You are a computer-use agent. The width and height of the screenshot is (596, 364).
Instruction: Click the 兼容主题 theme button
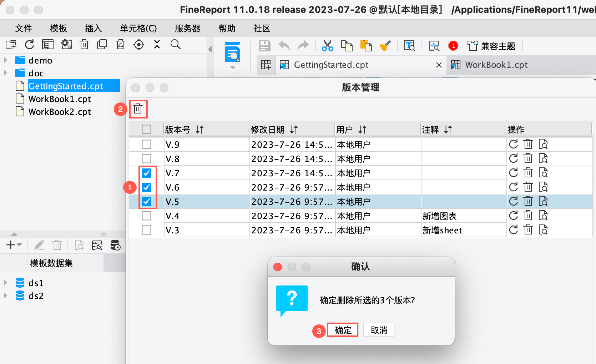(x=491, y=46)
